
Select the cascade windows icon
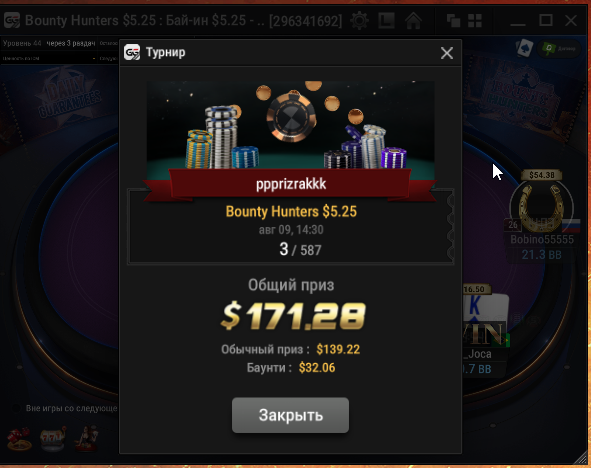click(x=453, y=20)
